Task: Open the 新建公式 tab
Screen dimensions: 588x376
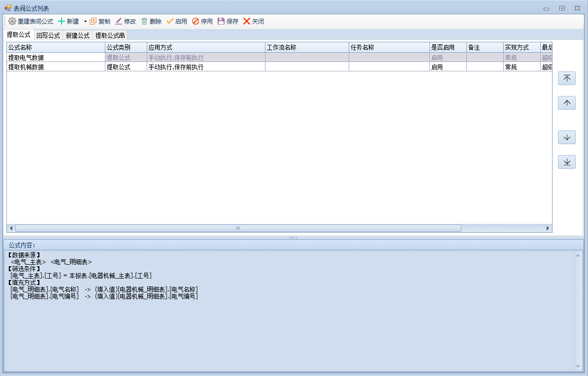Action: coord(78,35)
